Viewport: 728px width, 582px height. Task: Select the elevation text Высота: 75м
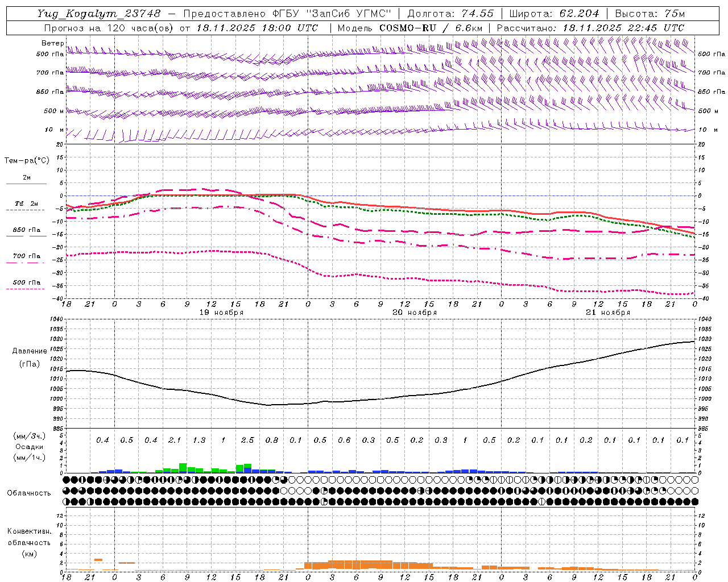click(x=650, y=14)
